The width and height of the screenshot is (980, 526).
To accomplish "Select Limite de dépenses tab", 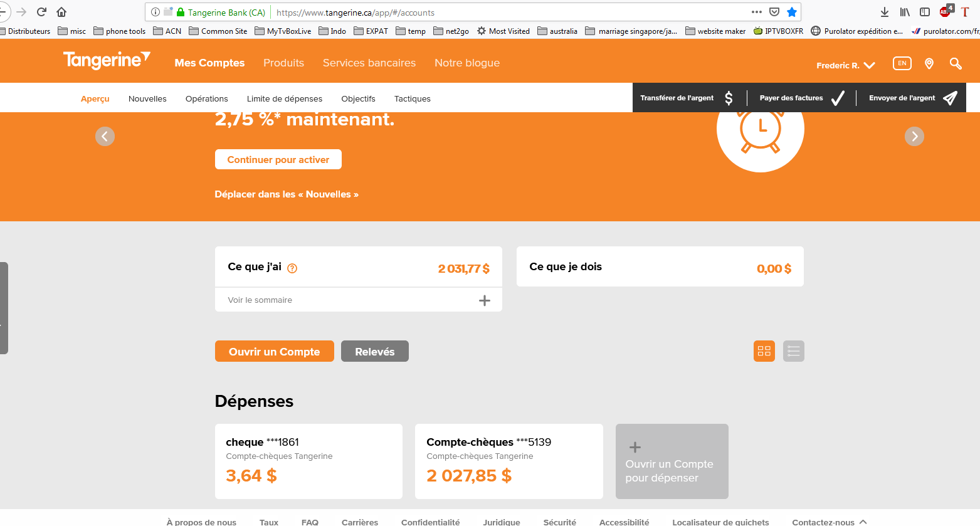I will tap(285, 98).
